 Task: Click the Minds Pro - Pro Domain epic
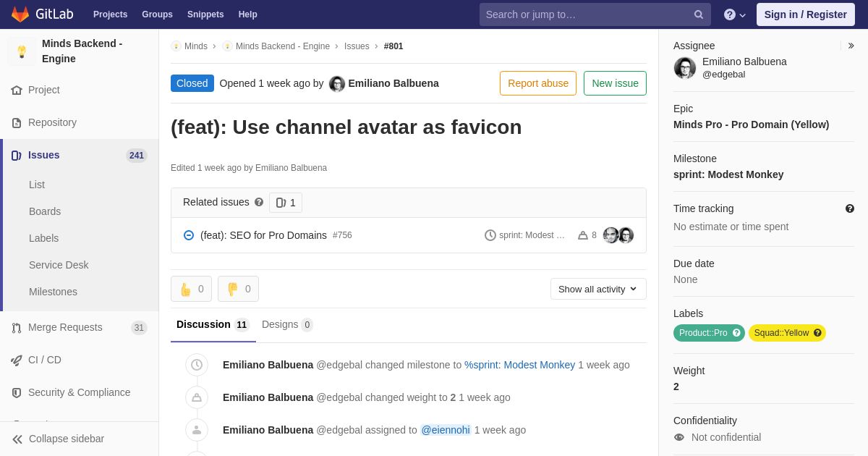(751, 124)
